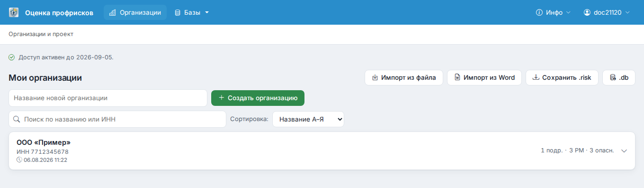644x188 pixels.
Task: Click the database icon beside Базы
Action: (x=178, y=13)
